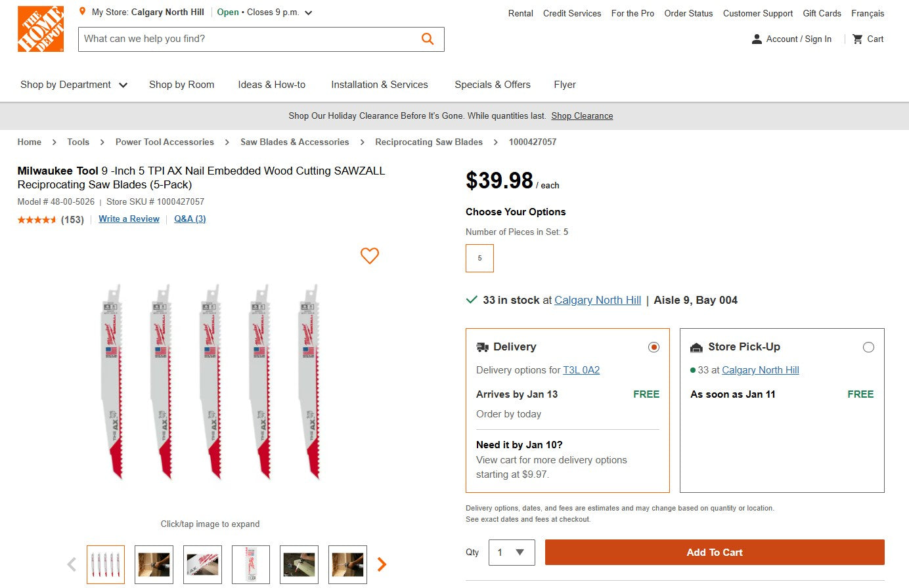Choose Store Pick-Up radio button

(x=869, y=346)
